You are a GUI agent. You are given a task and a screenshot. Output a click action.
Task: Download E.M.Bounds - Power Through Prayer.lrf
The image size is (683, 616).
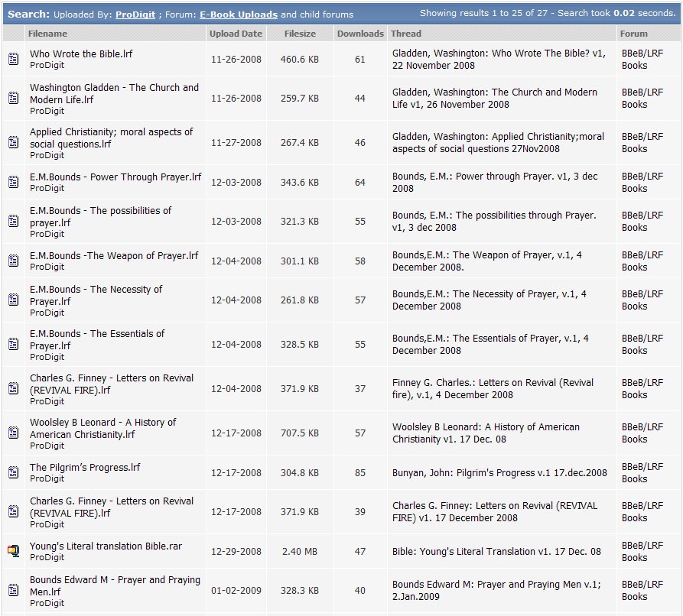pyautogui.click(x=115, y=177)
